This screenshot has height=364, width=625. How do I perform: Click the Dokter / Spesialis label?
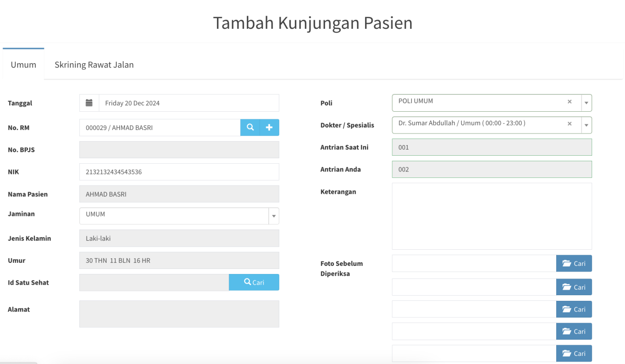[347, 125]
